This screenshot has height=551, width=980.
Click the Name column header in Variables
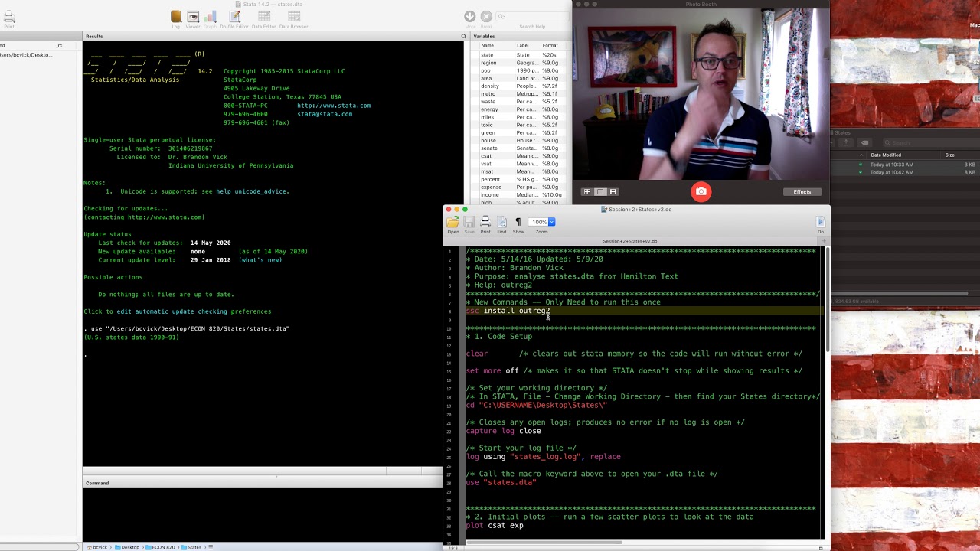point(487,45)
